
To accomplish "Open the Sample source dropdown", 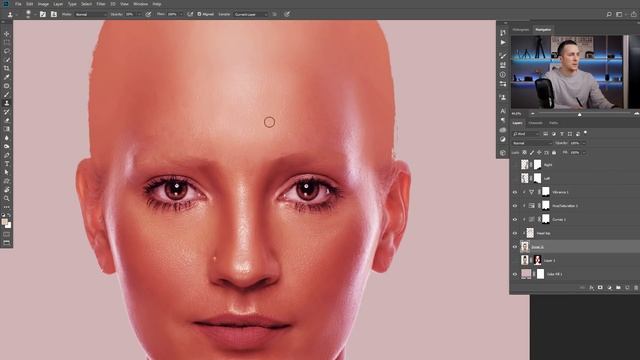I will [x=251, y=14].
